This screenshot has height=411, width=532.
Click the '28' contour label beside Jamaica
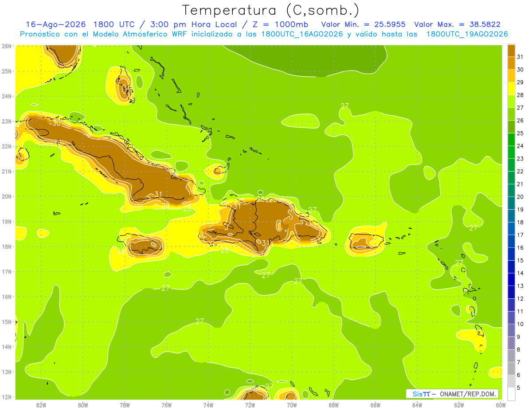click(x=121, y=252)
